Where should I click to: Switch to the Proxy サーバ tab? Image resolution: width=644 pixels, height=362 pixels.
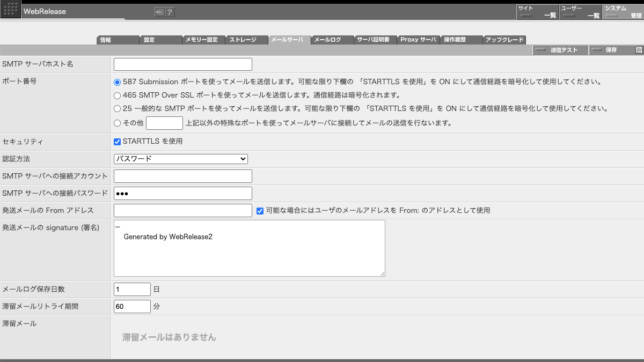pos(418,39)
